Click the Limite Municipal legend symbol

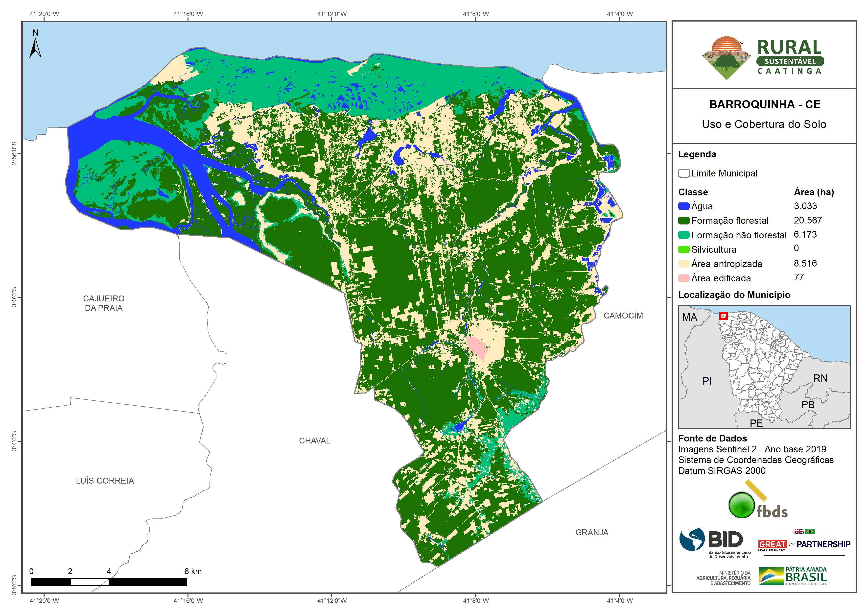pyautogui.click(x=683, y=173)
